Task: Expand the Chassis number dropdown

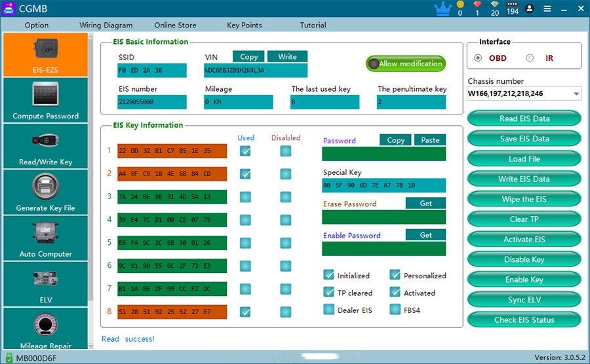Action: click(576, 94)
